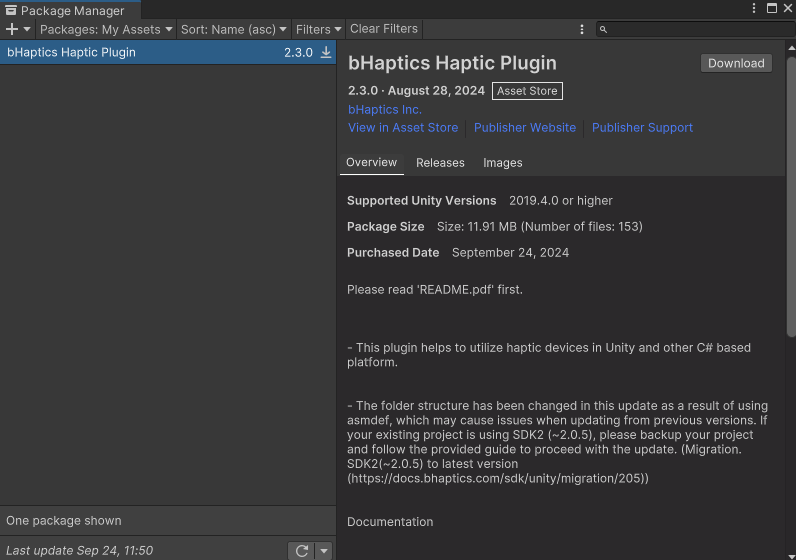Viewport: 796px width, 560px height.
Task: Click '2019.4.0 or higher' value
Action: click(x=560, y=201)
